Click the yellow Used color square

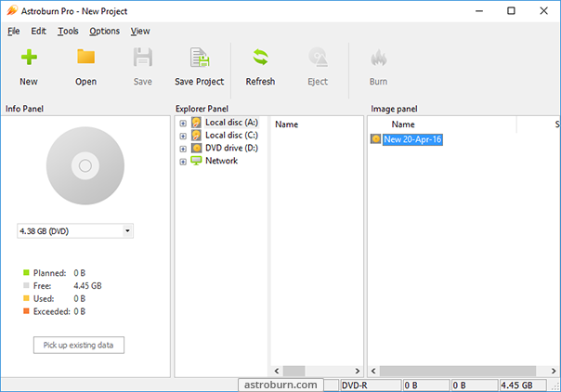(26, 298)
